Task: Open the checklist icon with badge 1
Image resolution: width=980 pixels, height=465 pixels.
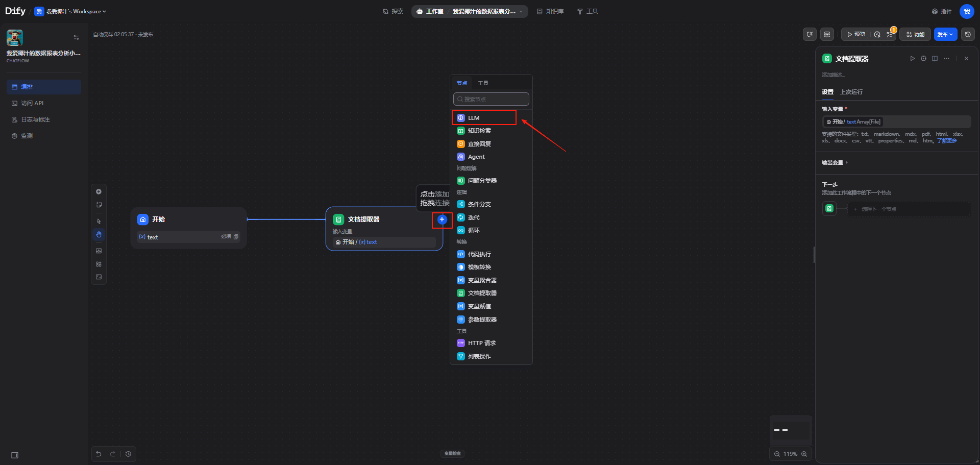Action: tap(890, 34)
